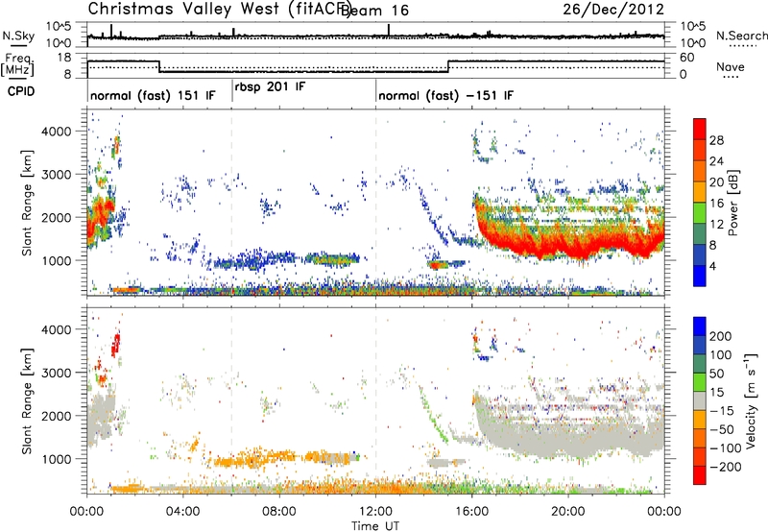Click the blue bottom of Power color bar
This screenshot has height=532, width=768.
click(700, 277)
